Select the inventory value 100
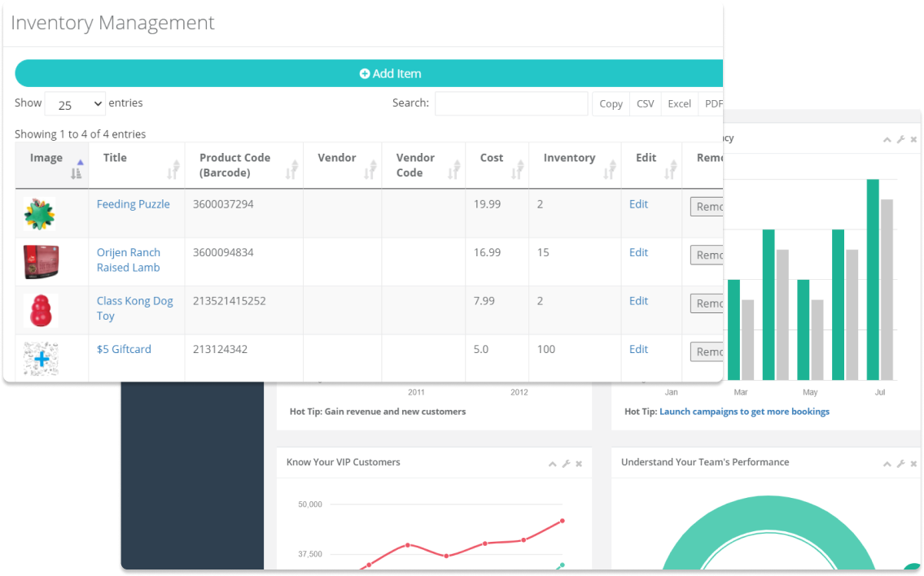 546,349
